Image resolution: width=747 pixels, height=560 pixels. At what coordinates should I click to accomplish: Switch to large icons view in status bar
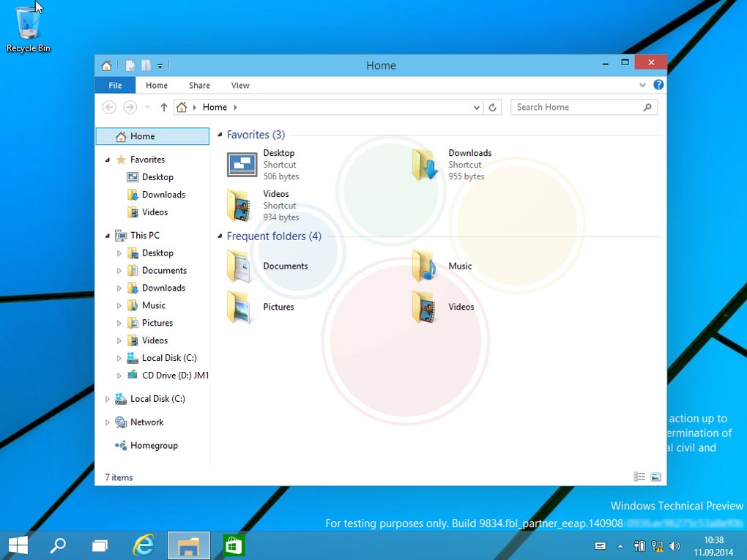coord(655,477)
